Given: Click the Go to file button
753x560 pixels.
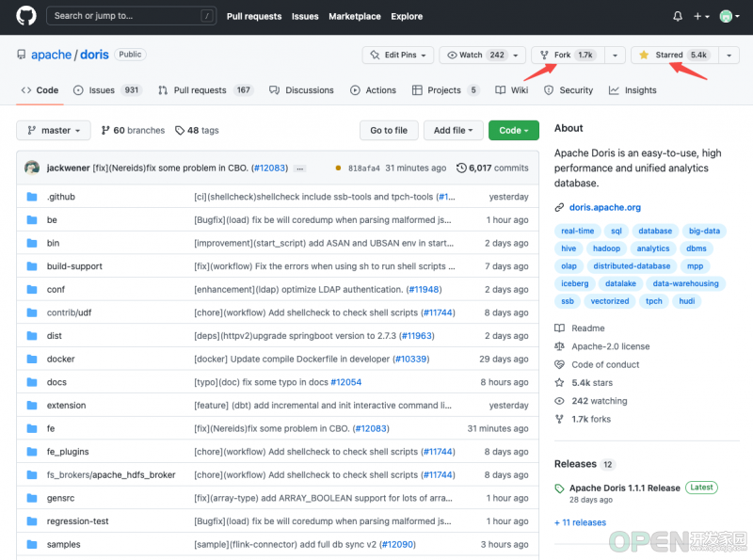Looking at the screenshot, I should pos(389,130).
